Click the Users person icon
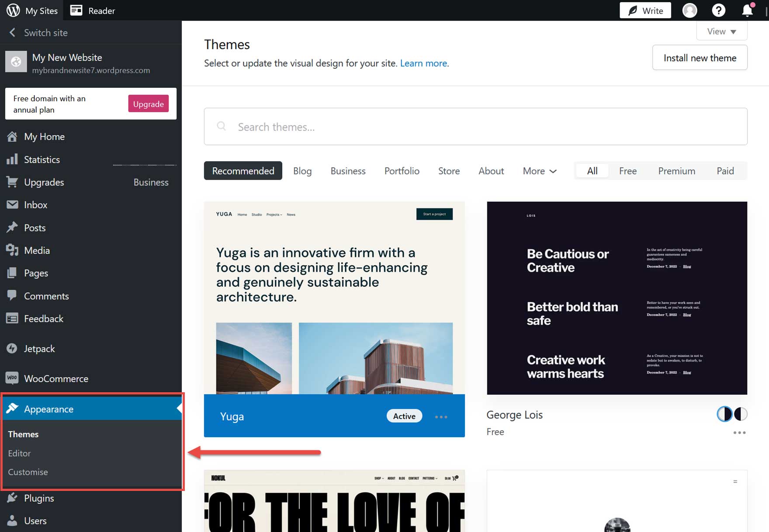The height and width of the screenshot is (532, 769). [12, 520]
